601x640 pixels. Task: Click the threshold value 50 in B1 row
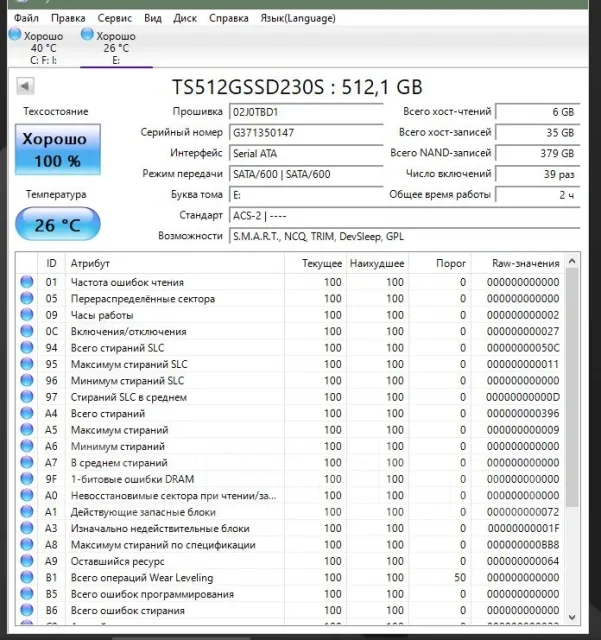(x=460, y=578)
